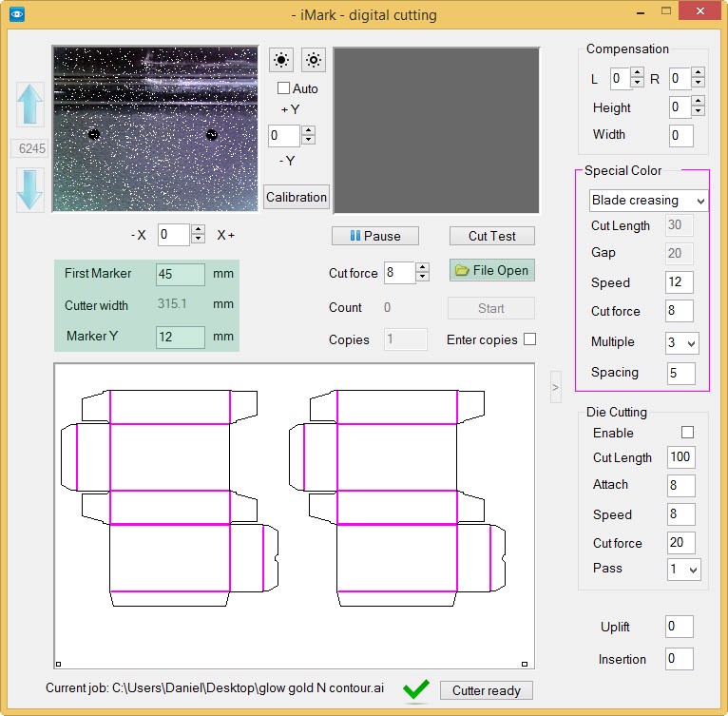Viewport: 728px width, 716px height.
Task: Click the Die Cutting Speed field
Action: click(x=681, y=514)
